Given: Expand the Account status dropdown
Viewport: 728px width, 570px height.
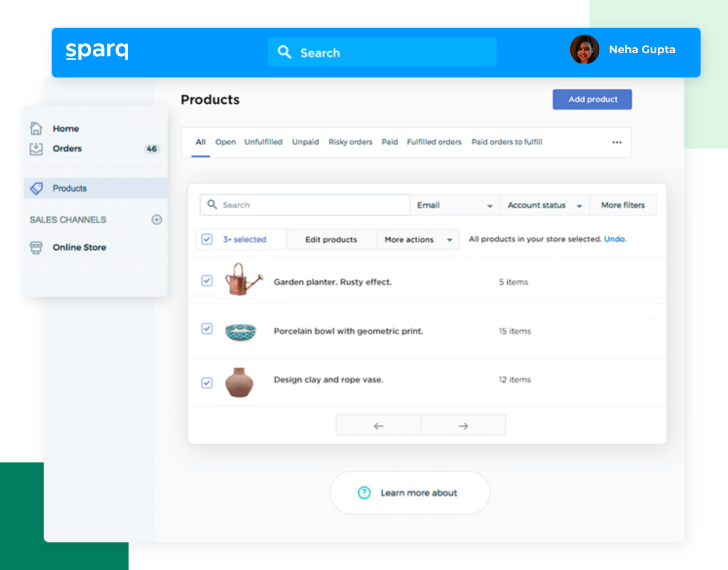Looking at the screenshot, I should click(x=544, y=205).
